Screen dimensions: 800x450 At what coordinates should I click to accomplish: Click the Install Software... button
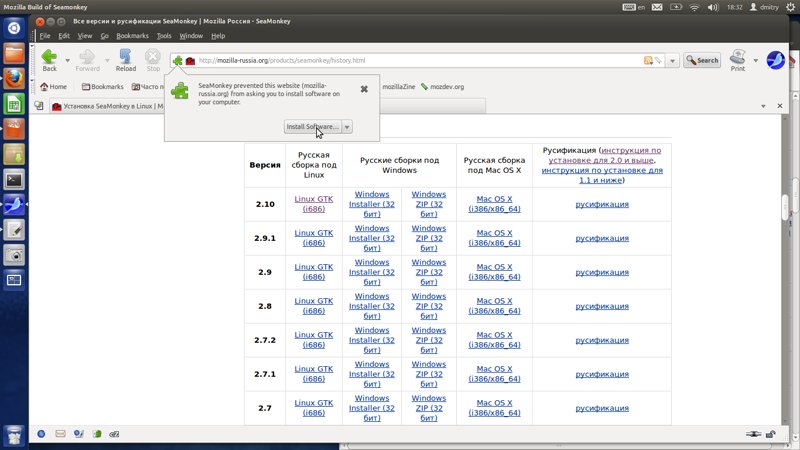click(x=312, y=127)
